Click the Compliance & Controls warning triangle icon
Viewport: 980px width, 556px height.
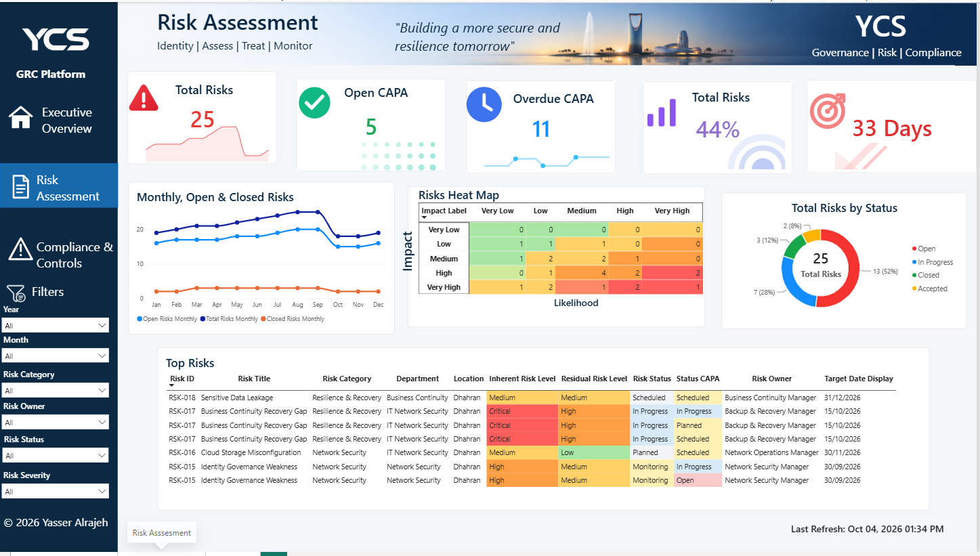pyautogui.click(x=20, y=249)
